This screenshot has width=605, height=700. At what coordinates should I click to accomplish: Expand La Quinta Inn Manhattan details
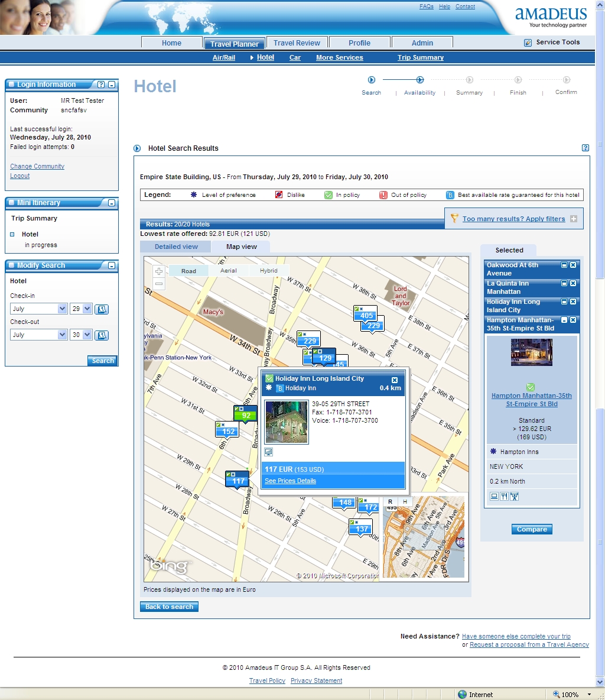[564, 283]
